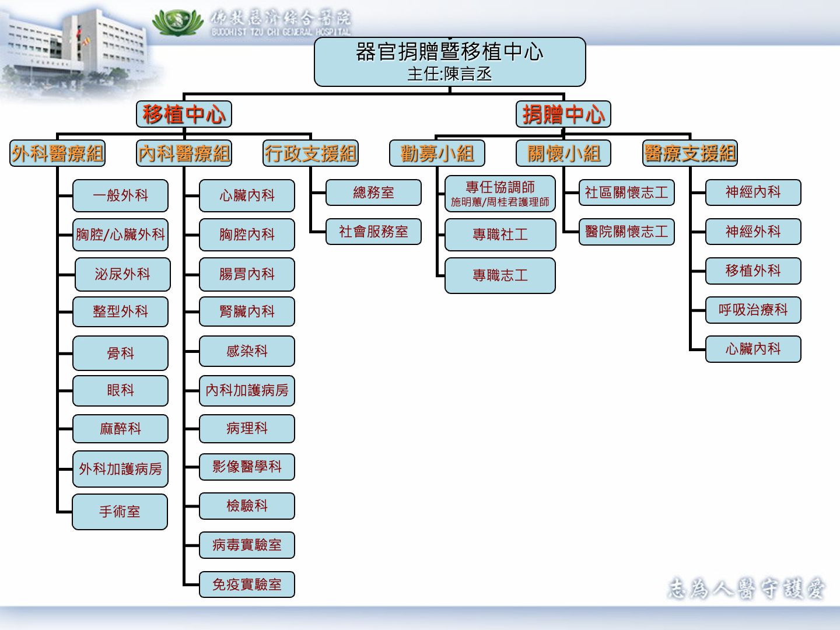Select the 外科醫療組 group node
This screenshot has height=630, width=840.
(57, 153)
